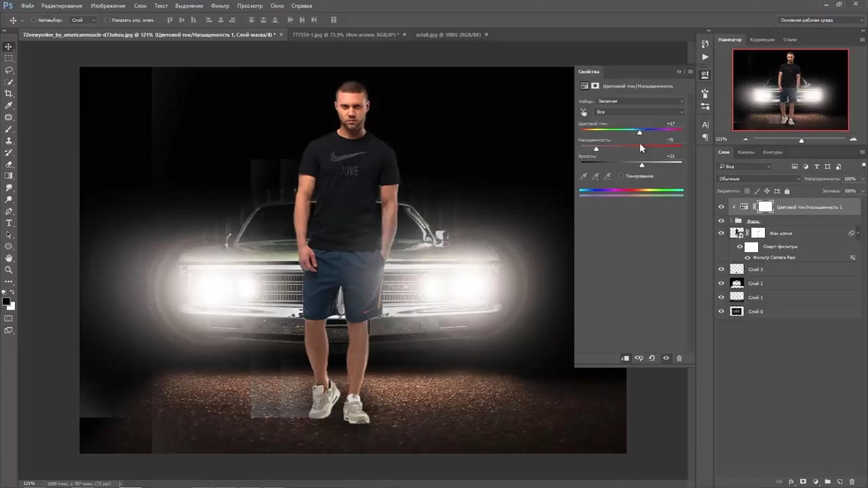
Task: Select the Clone Stamp tool
Action: tap(9, 140)
